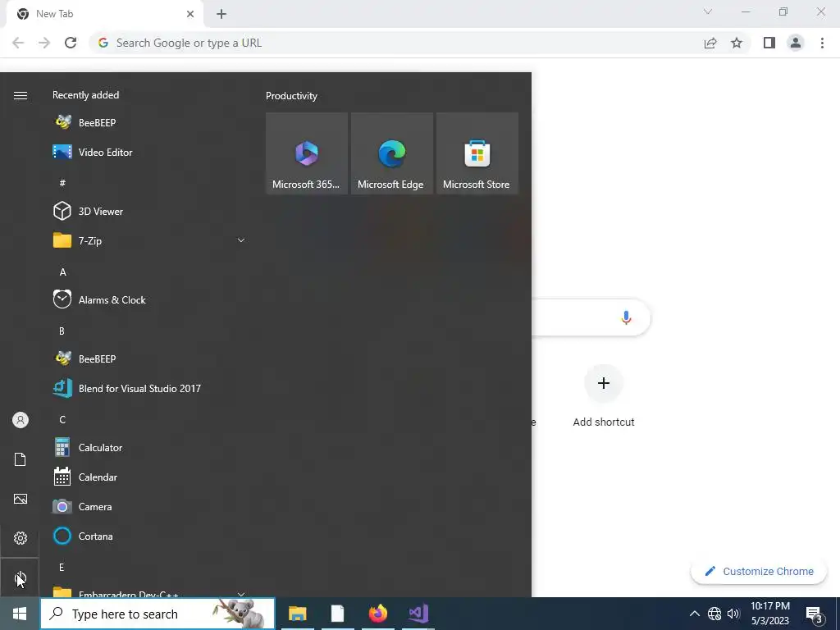
Task: Click the letter C section header
Action: (62, 419)
